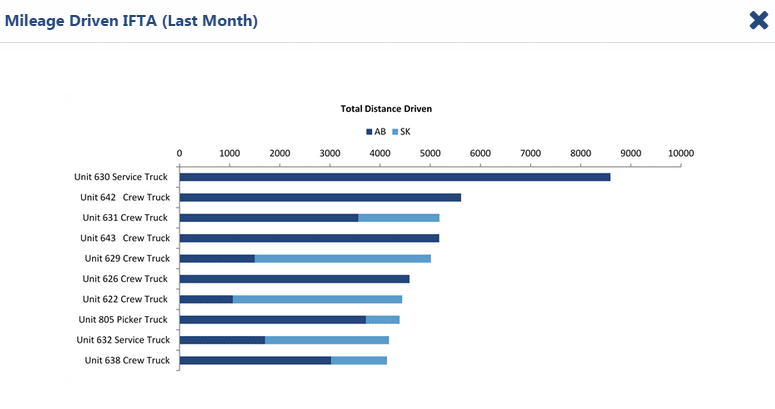
Task: Click the SK segment for Unit 631 Crew Truck
Action: tap(399, 218)
